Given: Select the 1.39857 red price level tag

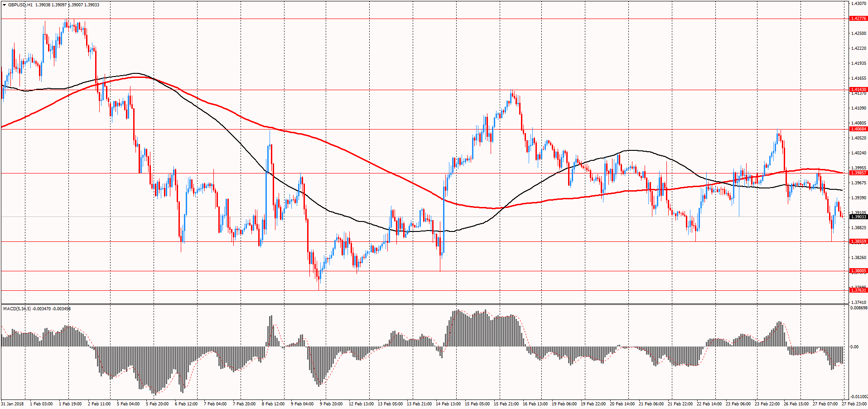Looking at the screenshot, I should [858, 173].
